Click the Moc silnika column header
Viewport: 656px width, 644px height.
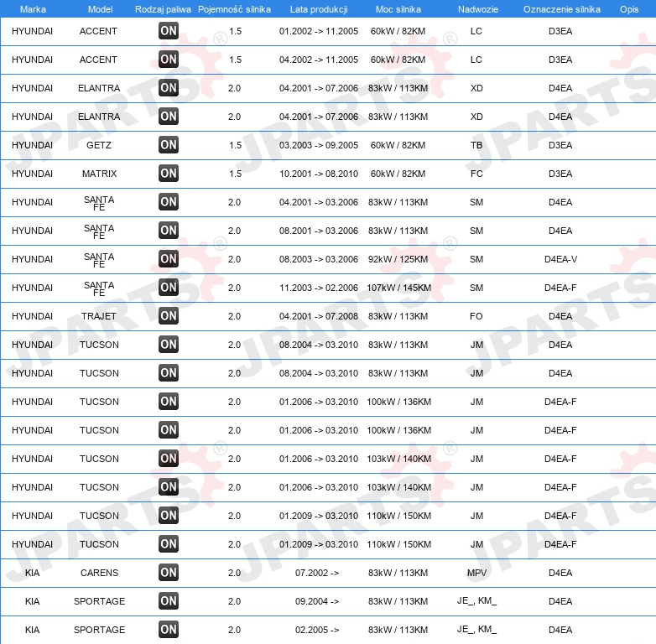tap(398, 9)
